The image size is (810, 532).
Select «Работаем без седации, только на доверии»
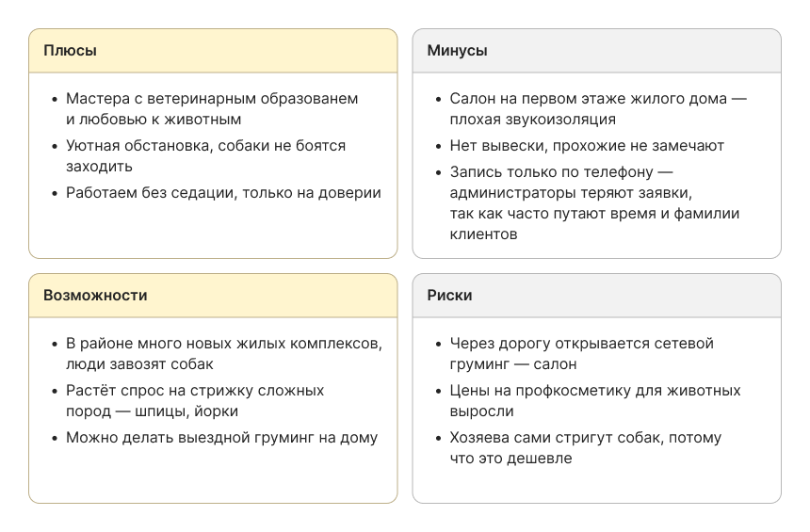click(x=223, y=193)
